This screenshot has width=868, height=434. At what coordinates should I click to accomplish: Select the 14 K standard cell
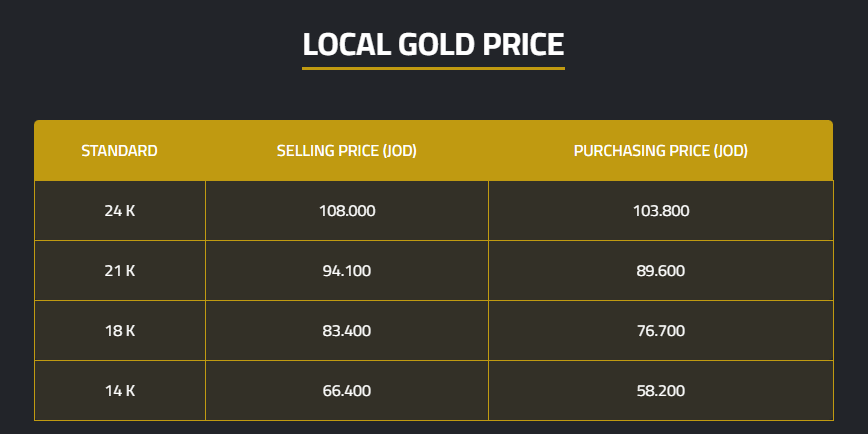pyautogui.click(x=119, y=391)
